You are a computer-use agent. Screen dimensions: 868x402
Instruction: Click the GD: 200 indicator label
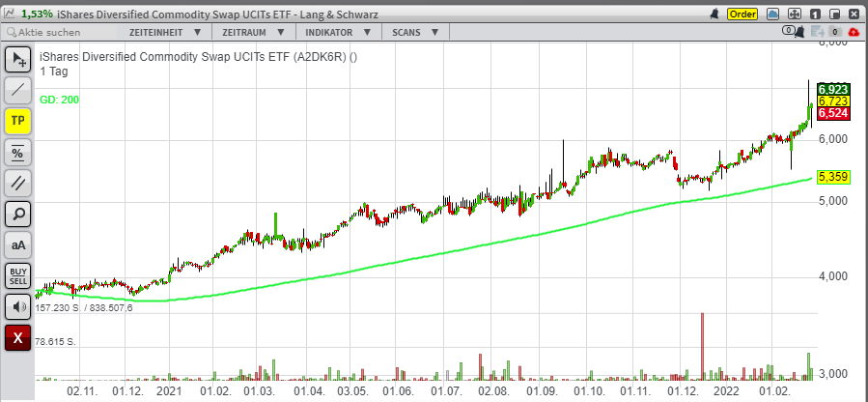click(x=59, y=100)
